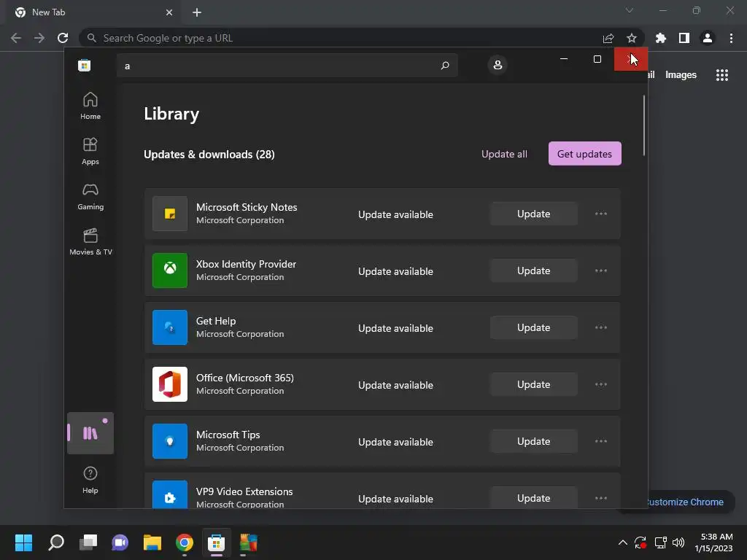The width and height of the screenshot is (747, 560).
Task: Click the Office (Microsoft 365) app icon
Action: pyautogui.click(x=169, y=384)
